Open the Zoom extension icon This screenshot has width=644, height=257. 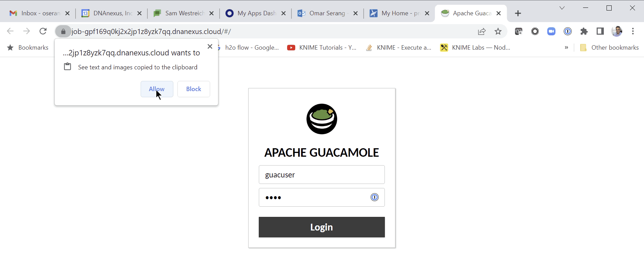551,32
